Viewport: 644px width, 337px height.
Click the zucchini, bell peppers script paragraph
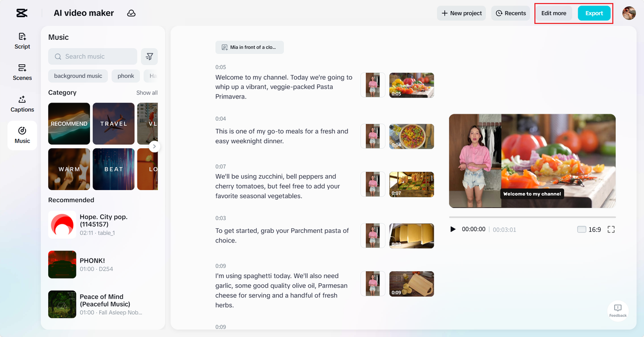(278, 186)
